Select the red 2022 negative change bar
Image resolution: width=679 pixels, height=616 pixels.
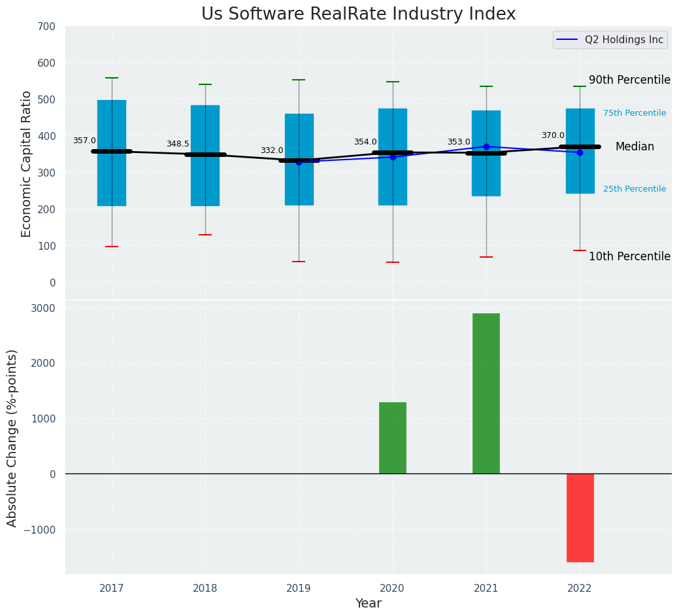(580, 517)
